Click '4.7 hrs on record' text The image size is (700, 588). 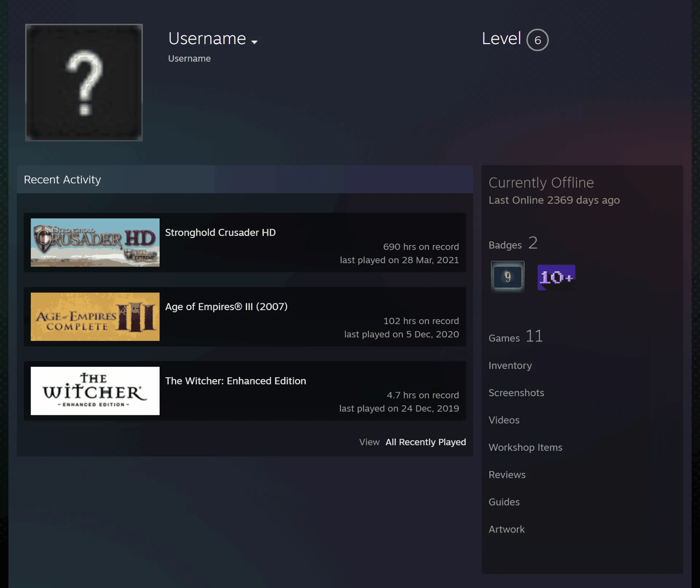tap(423, 396)
